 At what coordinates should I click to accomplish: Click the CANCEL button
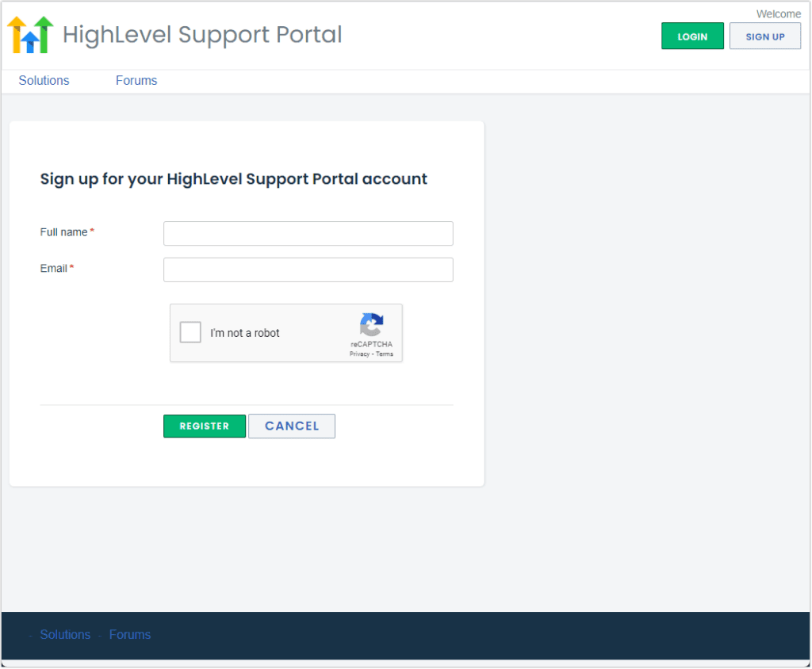click(292, 426)
